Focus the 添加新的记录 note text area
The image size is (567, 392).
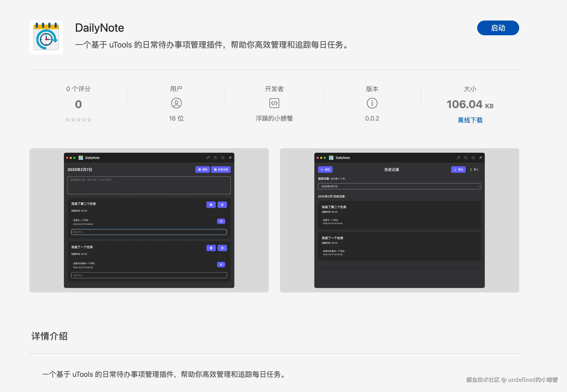click(149, 185)
